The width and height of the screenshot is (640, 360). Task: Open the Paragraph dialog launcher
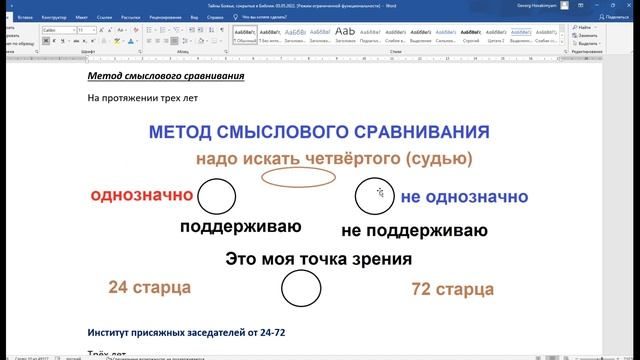226,52
